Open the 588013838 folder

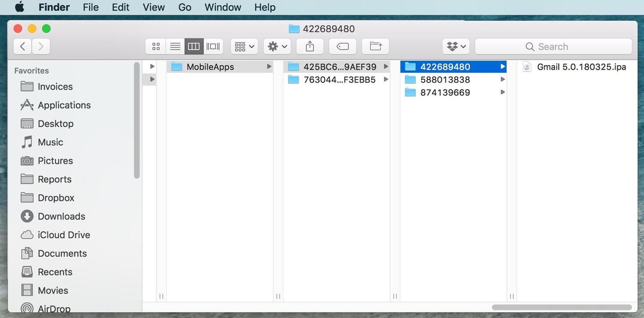445,80
